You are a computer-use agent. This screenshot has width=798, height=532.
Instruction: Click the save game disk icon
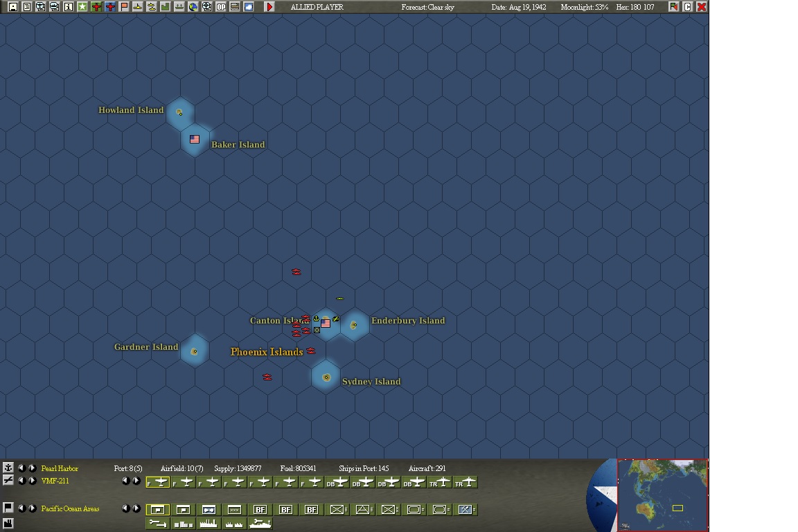click(x=12, y=6)
